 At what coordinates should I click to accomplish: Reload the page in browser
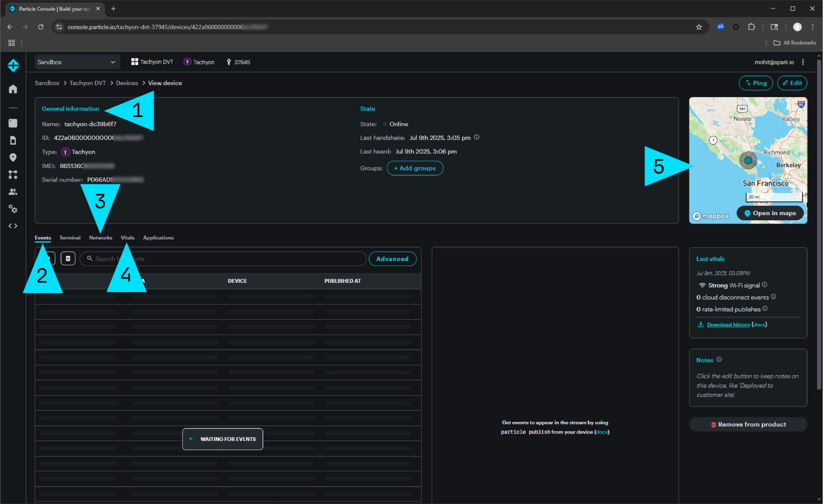pyautogui.click(x=41, y=27)
